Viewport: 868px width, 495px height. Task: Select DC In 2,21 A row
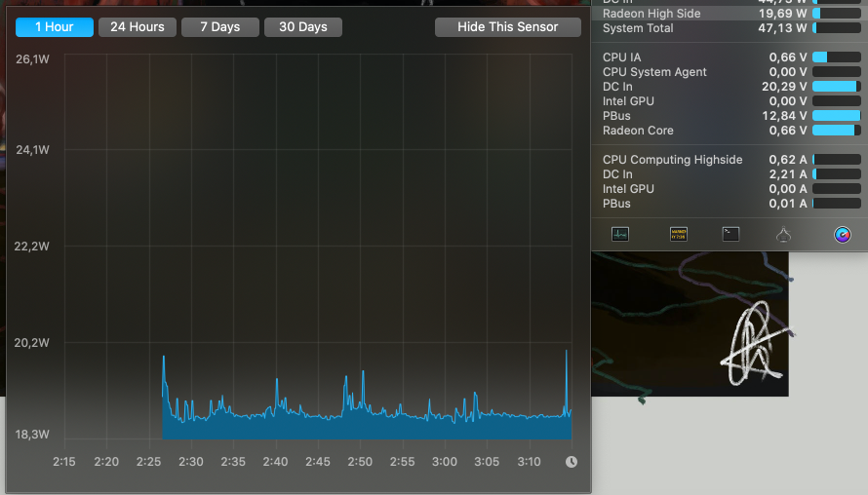[730, 174]
